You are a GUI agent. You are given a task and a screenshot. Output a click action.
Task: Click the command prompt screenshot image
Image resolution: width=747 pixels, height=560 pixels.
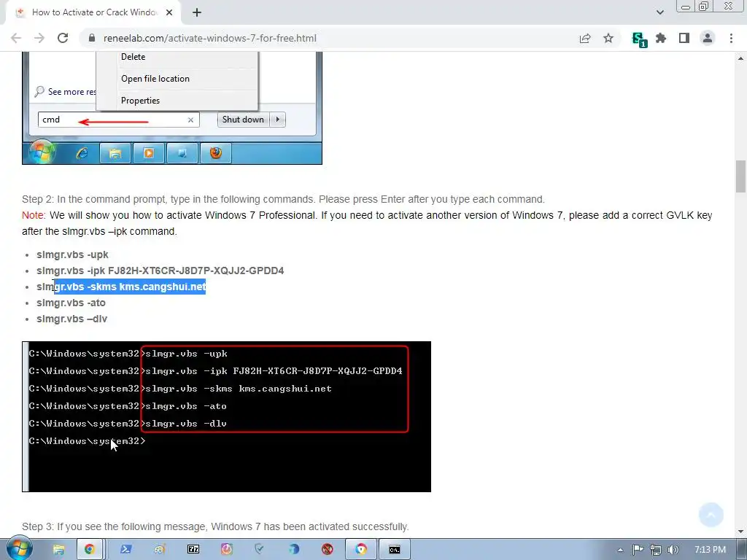pos(226,416)
